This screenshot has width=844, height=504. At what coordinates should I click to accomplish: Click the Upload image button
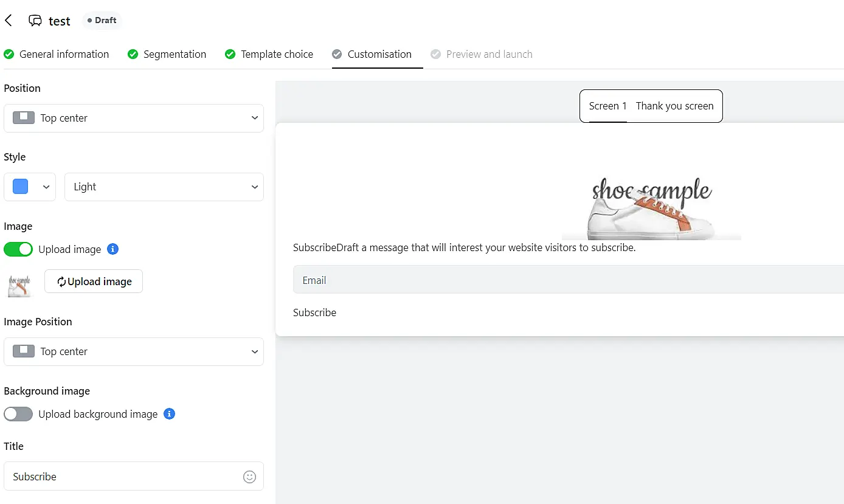pyautogui.click(x=94, y=281)
